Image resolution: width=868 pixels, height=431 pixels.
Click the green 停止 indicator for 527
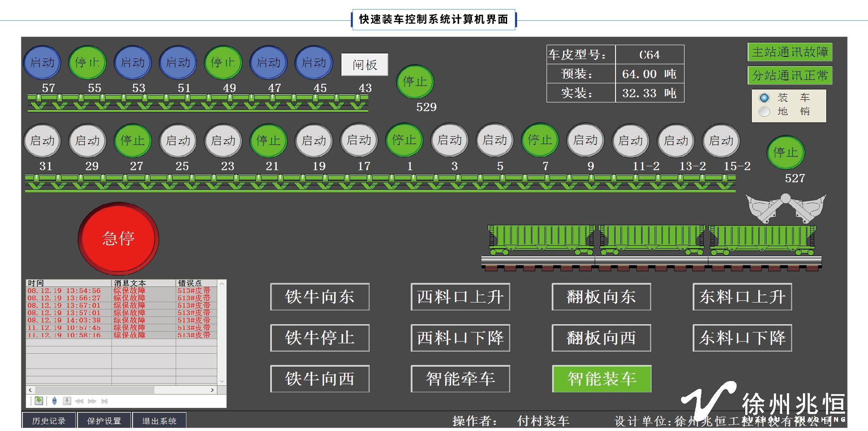785,153
